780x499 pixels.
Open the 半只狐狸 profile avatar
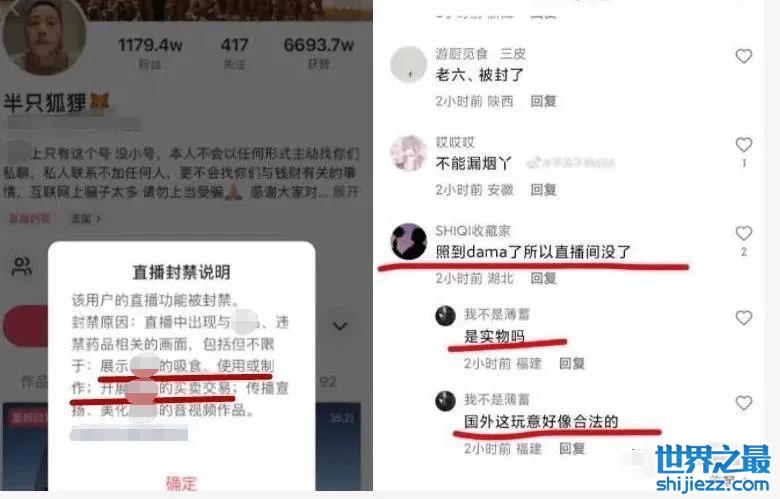tap(44, 35)
